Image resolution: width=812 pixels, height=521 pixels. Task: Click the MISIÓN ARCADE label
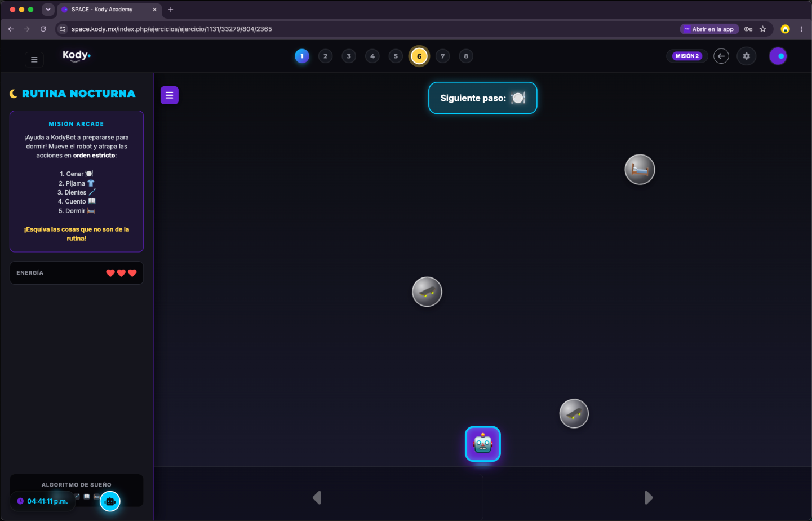[x=77, y=124]
